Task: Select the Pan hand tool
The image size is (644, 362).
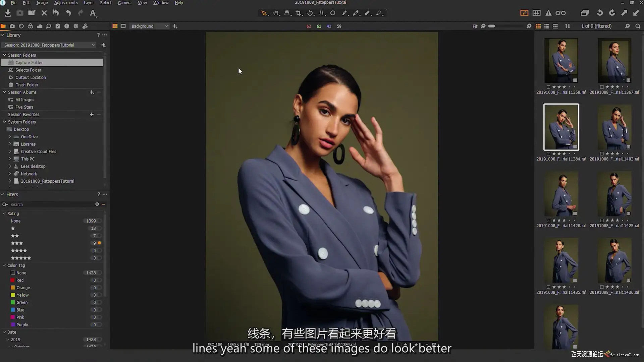Action: pyautogui.click(x=275, y=13)
